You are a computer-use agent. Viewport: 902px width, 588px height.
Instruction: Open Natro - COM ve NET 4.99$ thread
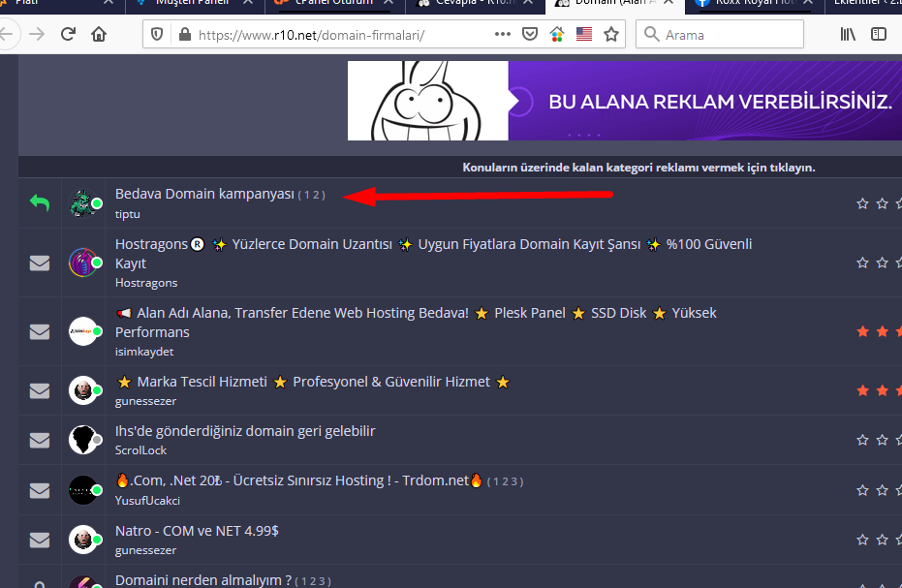coord(197,531)
